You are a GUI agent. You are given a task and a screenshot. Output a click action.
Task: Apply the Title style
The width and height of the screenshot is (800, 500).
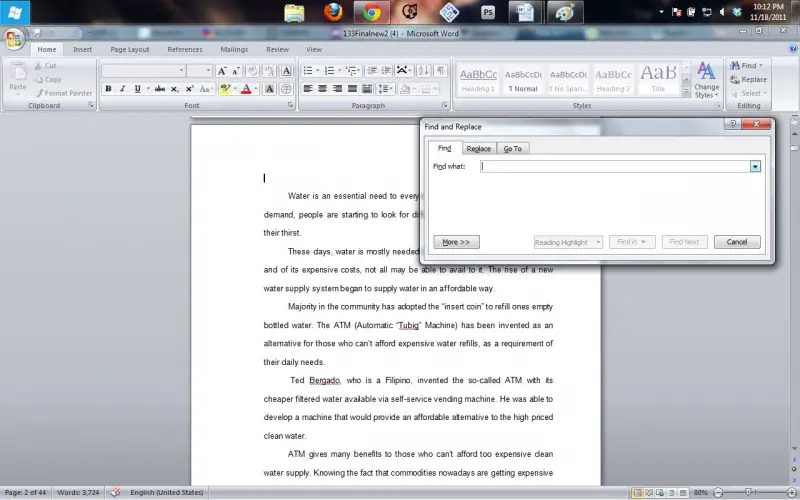tap(658, 81)
